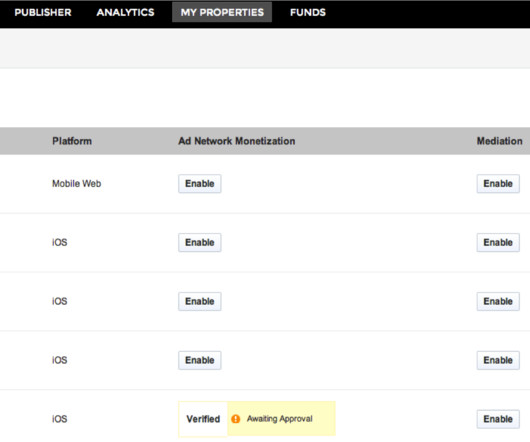Go to the Funds tab
Viewport: 530px width, 442px height.
point(308,13)
